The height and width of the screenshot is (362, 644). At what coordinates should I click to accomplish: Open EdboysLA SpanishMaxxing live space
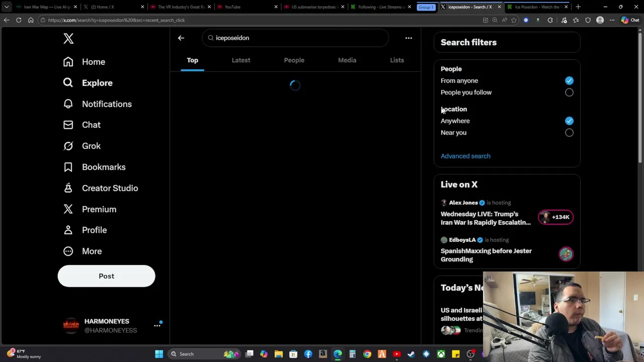[x=486, y=255]
